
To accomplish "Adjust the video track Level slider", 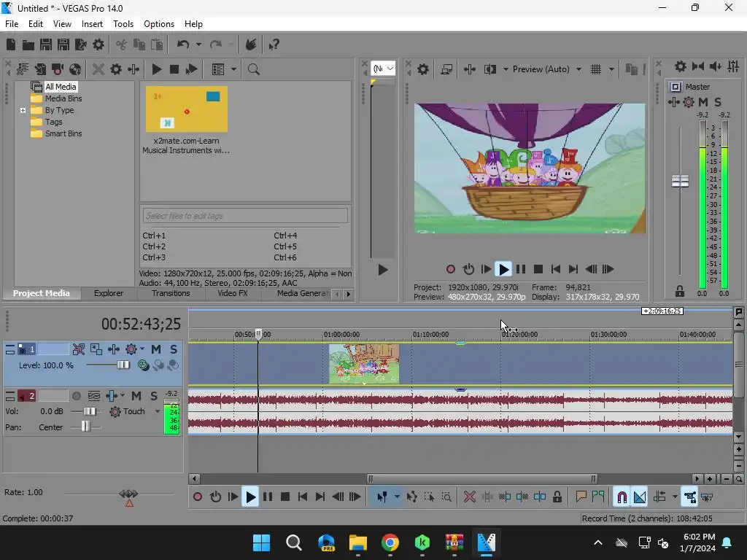I will [x=123, y=365].
